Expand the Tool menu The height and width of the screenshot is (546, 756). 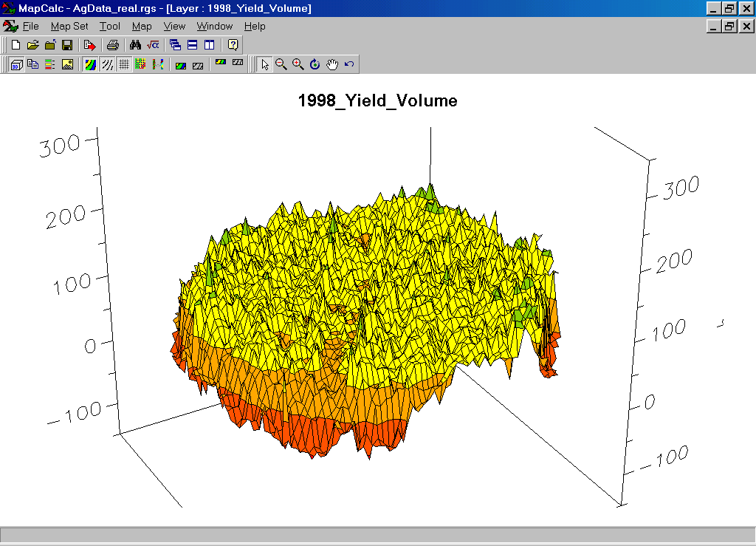point(110,27)
